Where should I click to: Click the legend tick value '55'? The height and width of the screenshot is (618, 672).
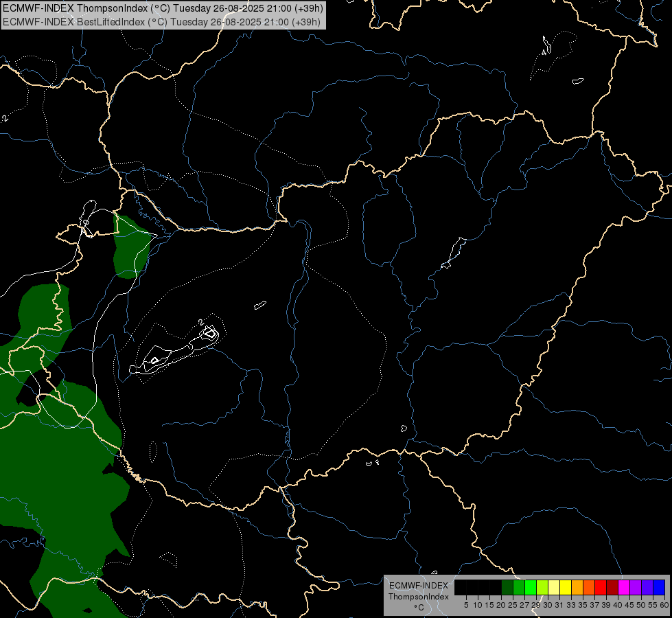(653, 605)
